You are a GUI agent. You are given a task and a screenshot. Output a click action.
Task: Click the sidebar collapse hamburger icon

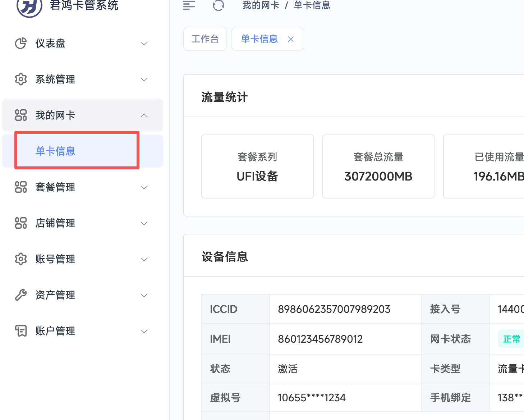point(189,5)
